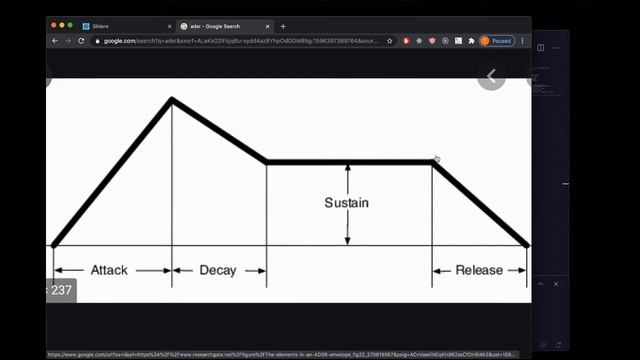
Task: Click the grey round extension next to the star
Action: pyautogui.click(x=419, y=41)
